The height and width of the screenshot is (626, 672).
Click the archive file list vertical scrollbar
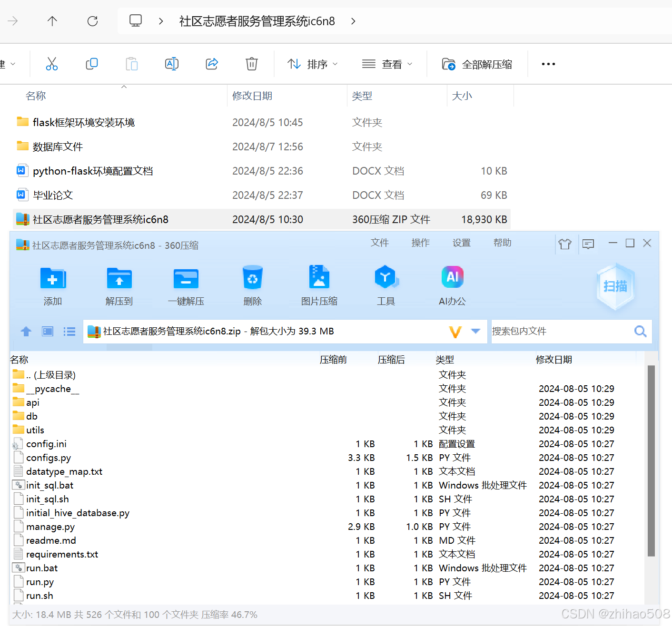(651, 460)
